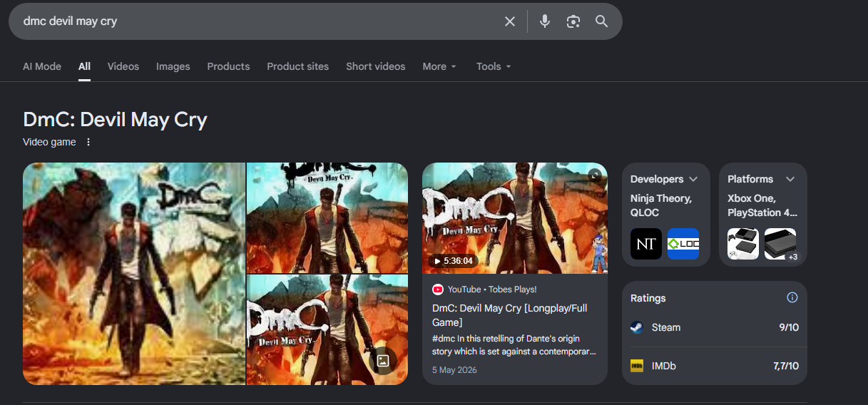This screenshot has width=868, height=405.
Task: Click the Ratings heading
Action: (648, 298)
